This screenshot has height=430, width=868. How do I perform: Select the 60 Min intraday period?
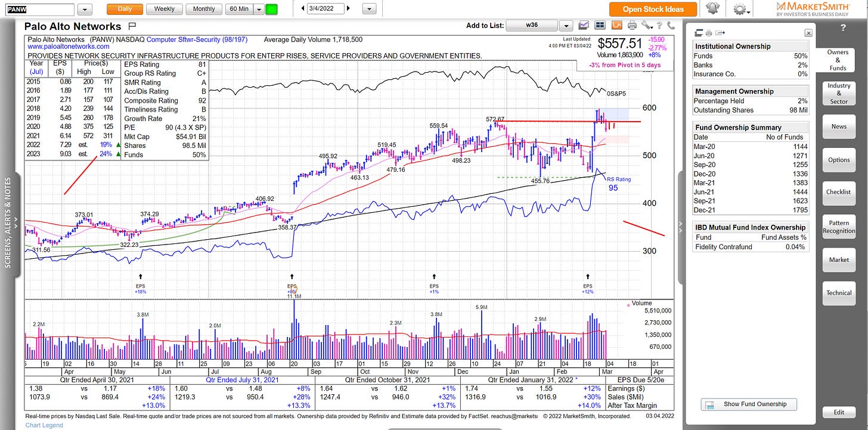[240, 9]
